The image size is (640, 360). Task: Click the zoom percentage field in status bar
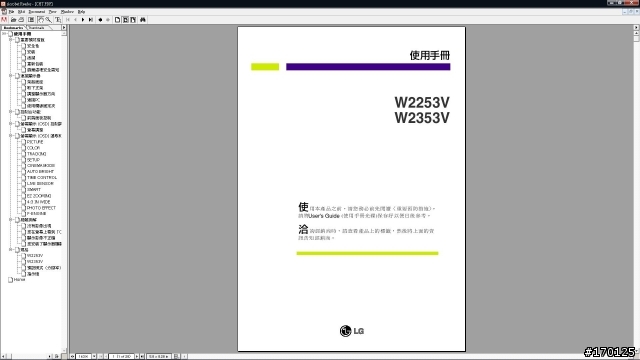(x=83, y=356)
